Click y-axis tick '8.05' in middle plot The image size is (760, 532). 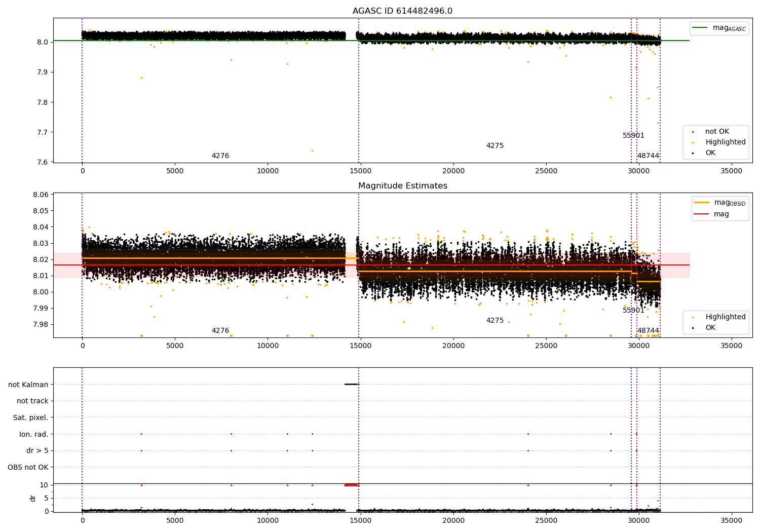pos(41,211)
